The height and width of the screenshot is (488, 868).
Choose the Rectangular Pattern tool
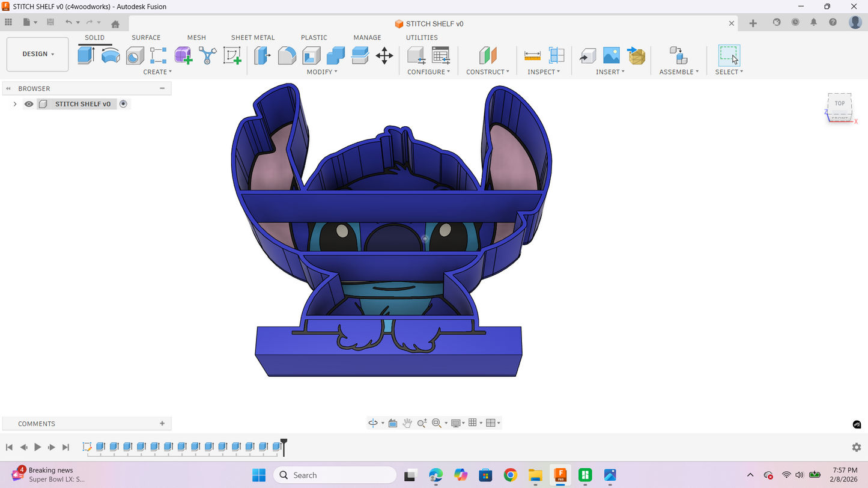[159, 55]
